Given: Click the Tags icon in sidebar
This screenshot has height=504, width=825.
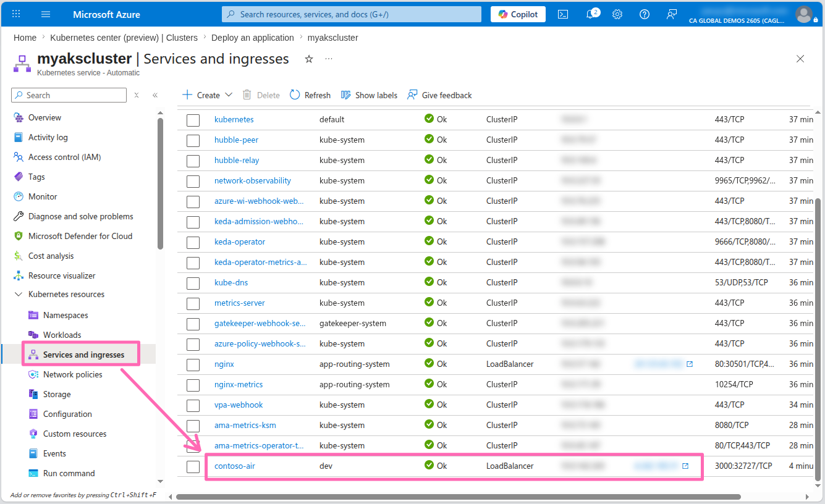Looking at the screenshot, I should coord(19,177).
